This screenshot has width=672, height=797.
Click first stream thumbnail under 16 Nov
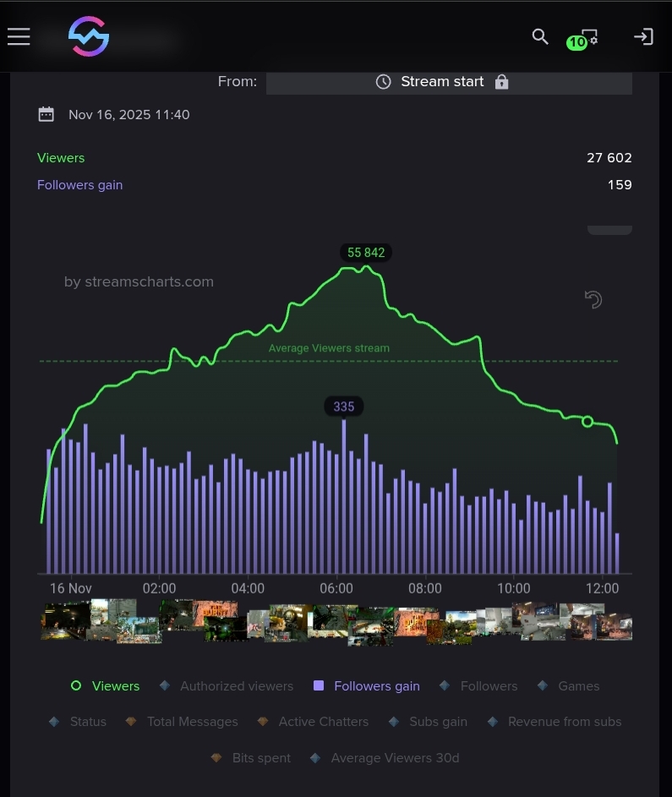point(66,620)
